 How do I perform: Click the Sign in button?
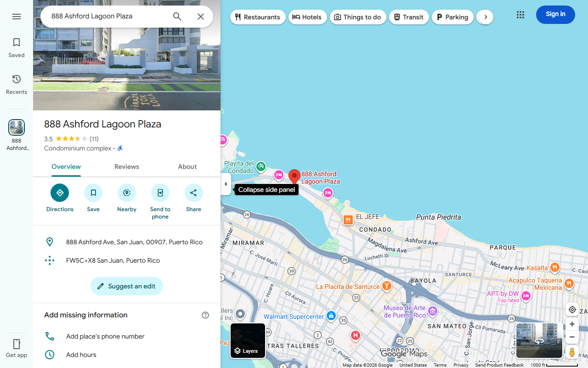pyautogui.click(x=555, y=15)
